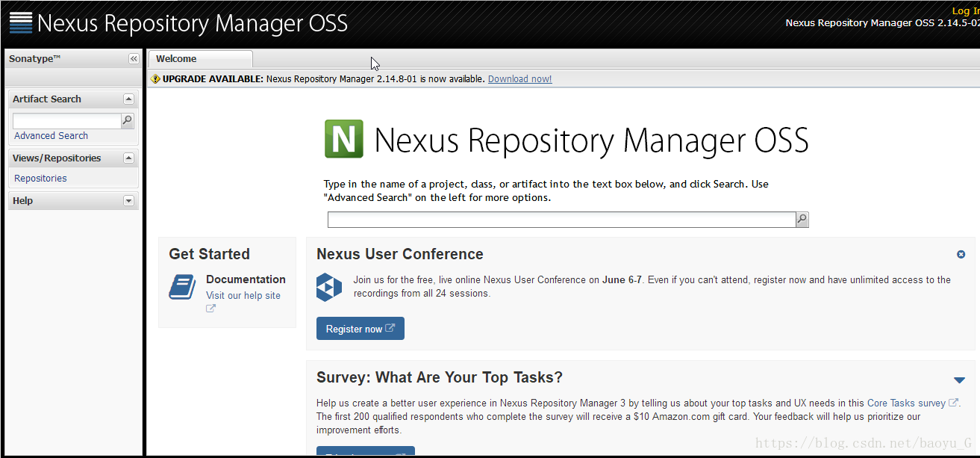Focus the sidebar Artifact Search input
Viewport: 980px width, 458px height.
[66, 120]
